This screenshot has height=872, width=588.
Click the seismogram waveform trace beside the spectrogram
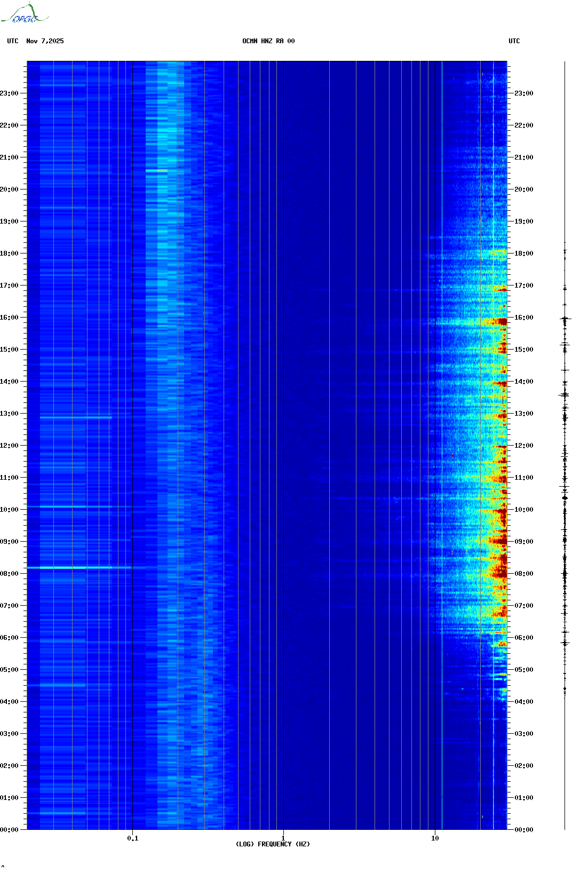point(565,480)
